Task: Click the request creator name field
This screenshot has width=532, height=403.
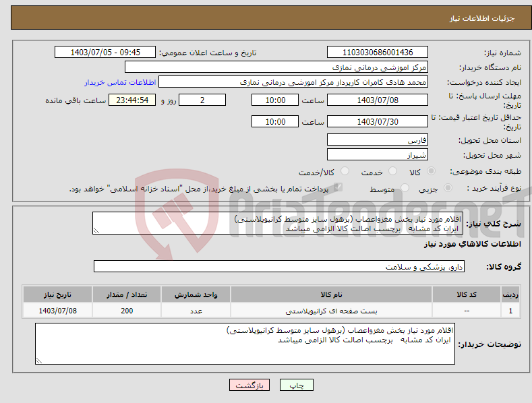Action: pos(293,82)
